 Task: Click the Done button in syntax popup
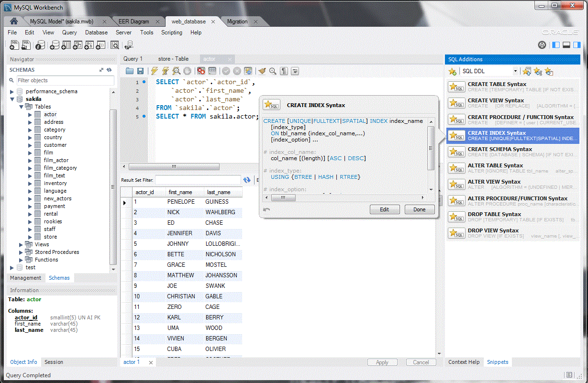coord(420,209)
